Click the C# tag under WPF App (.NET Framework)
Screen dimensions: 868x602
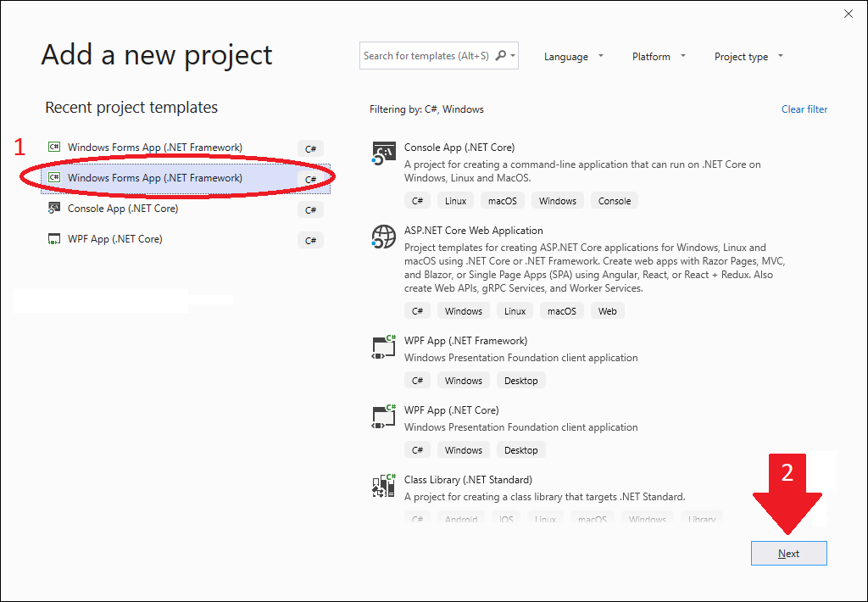click(417, 381)
